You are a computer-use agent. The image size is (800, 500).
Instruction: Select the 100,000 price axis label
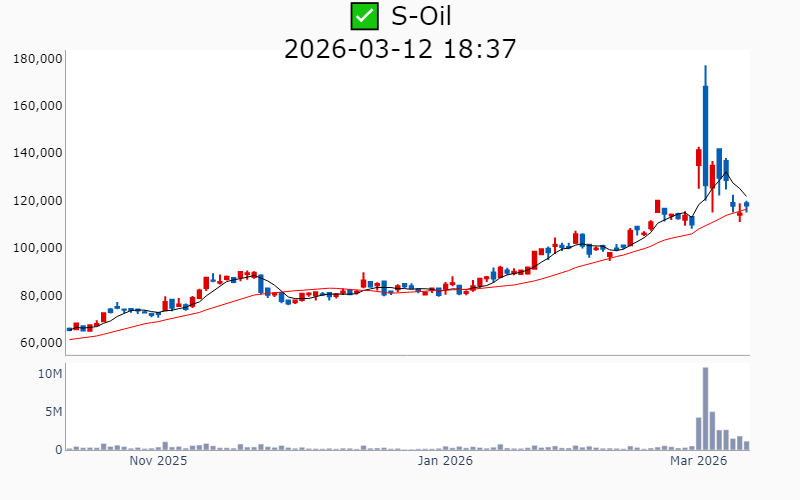tap(37, 248)
